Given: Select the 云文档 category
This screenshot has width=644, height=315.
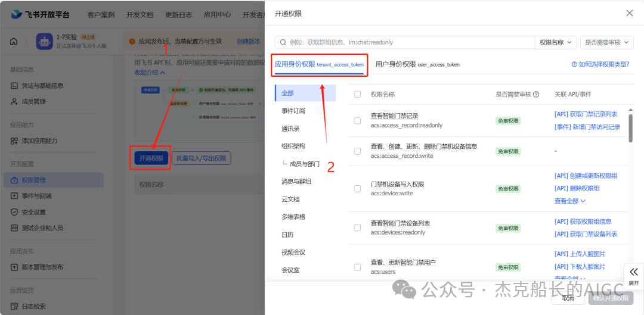Looking at the screenshot, I should pyautogui.click(x=290, y=199).
